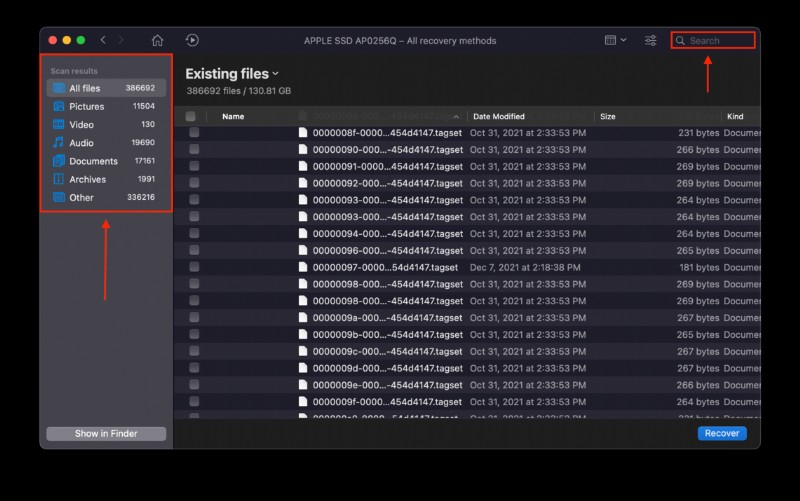Screen dimensions: 800x501
Task: Click the 00000090-000 file document icon
Action: point(303,149)
